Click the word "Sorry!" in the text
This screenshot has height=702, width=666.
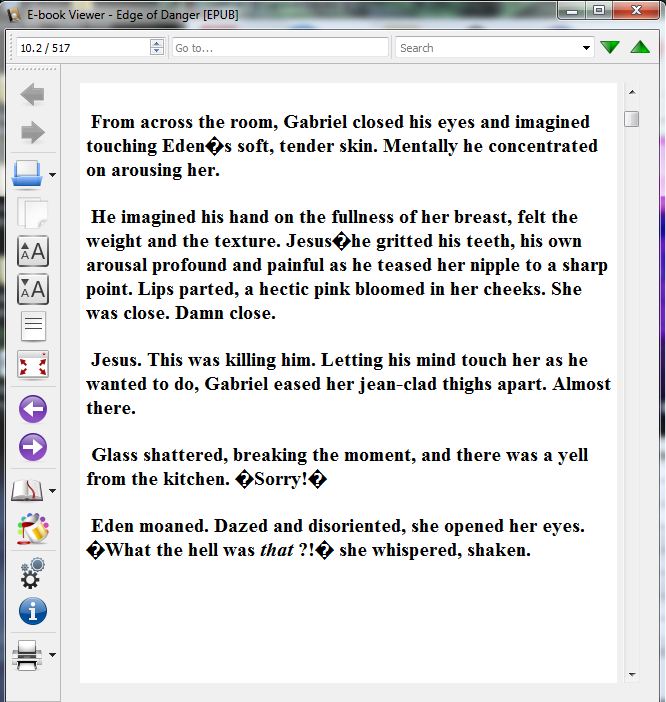pyautogui.click(x=281, y=479)
